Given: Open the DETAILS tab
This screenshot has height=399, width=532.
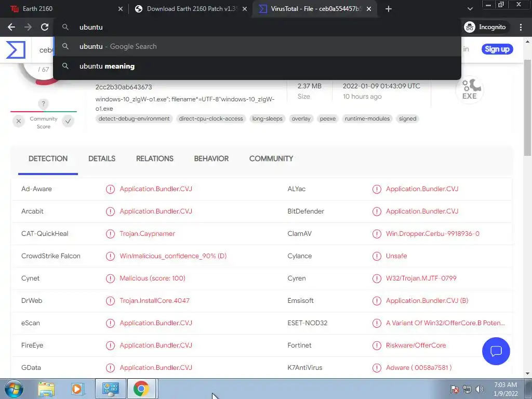Looking at the screenshot, I should pos(102,159).
